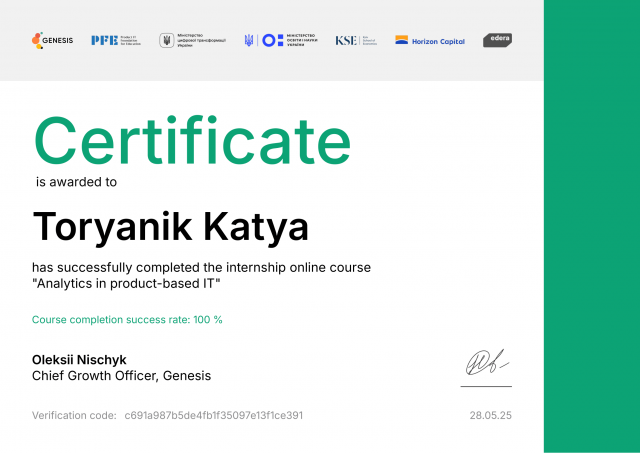Click the edera logo
The image size is (640, 453).
point(498,40)
